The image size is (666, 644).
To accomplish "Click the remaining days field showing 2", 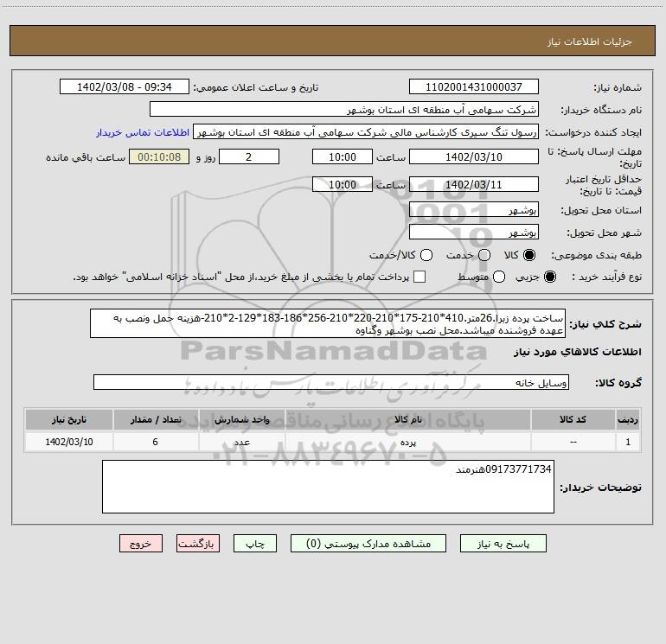I will (249, 156).
